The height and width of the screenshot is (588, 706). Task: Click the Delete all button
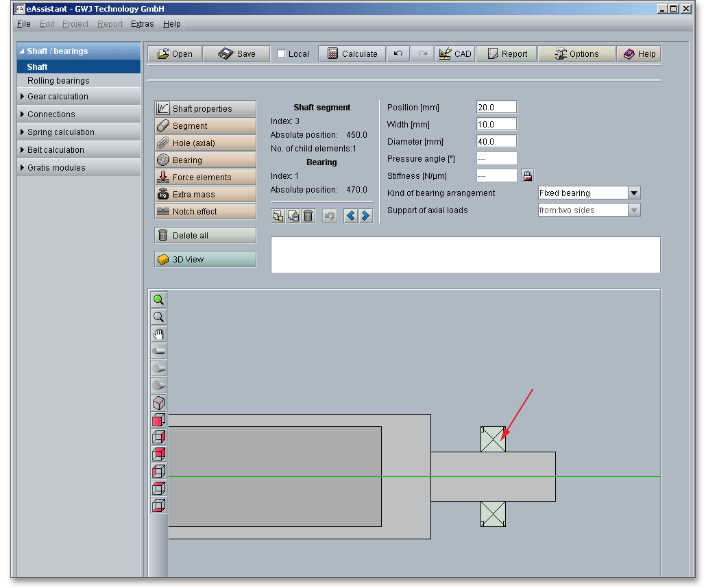click(206, 236)
